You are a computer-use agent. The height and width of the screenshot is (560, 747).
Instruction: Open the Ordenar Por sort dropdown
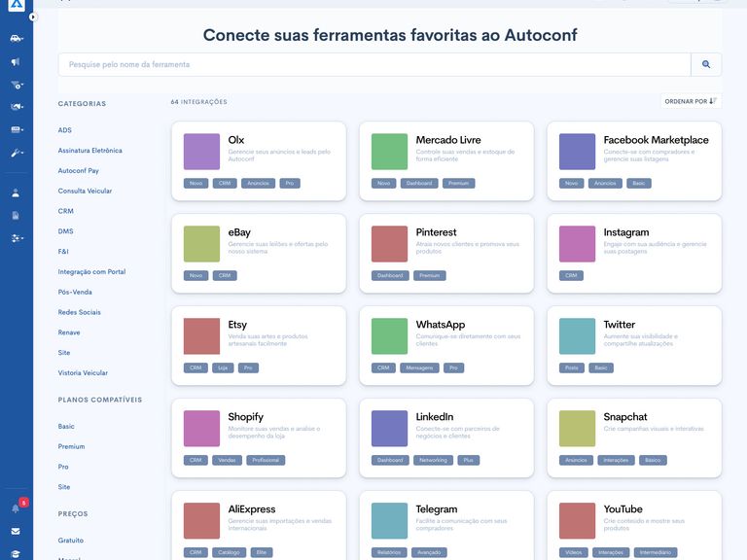pyautogui.click(x=690, y=101)
